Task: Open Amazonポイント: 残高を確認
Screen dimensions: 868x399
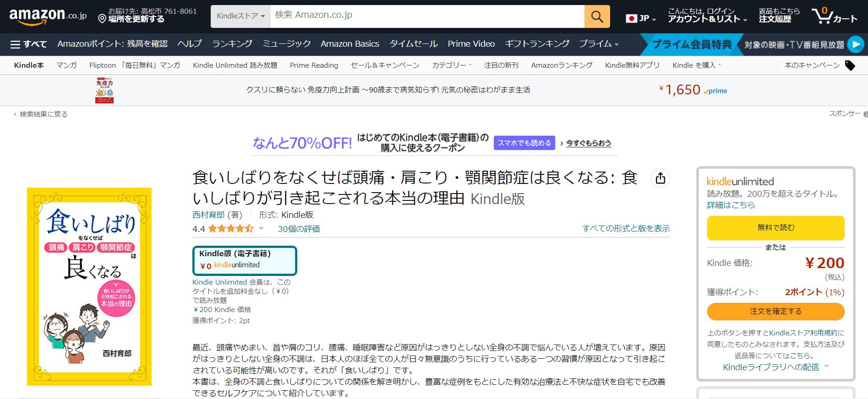Action: click(x=112, y=44)
